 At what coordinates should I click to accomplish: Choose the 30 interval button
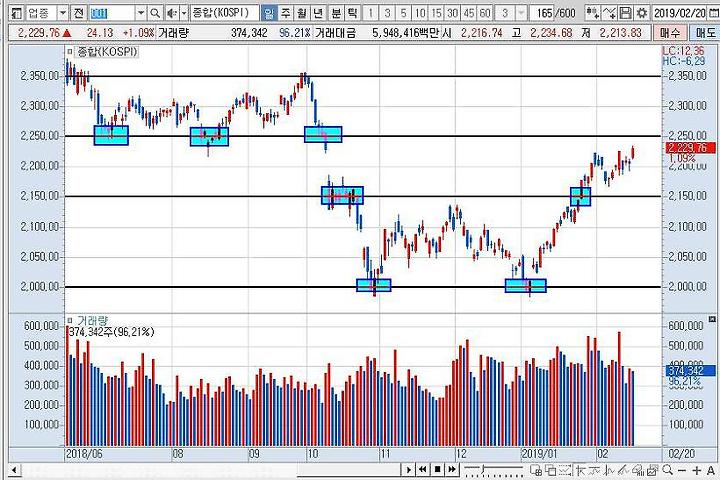452,13
